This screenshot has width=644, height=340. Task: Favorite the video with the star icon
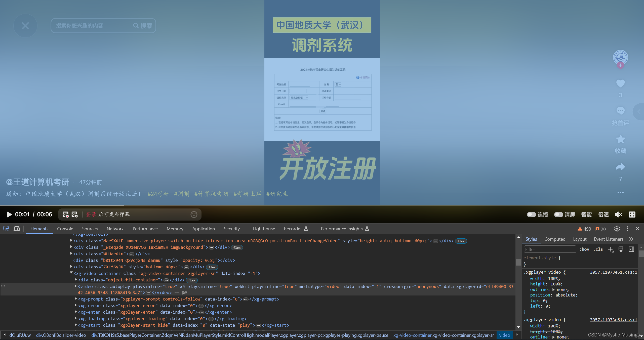coord(620,139)
